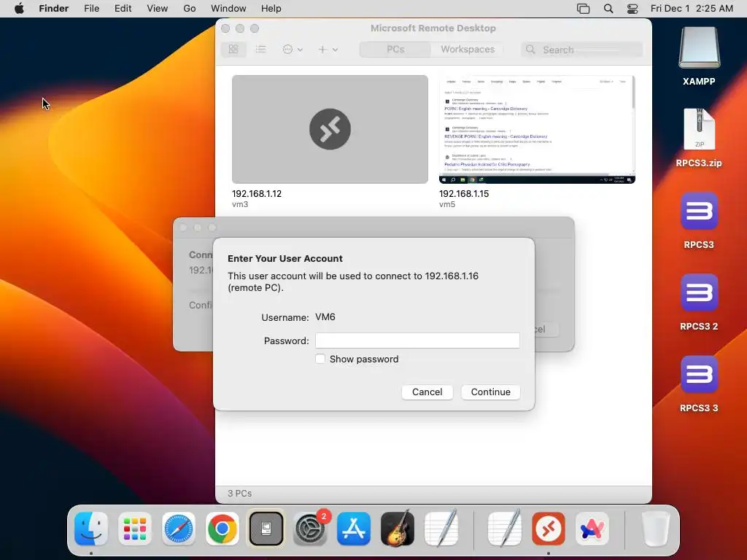
Task: Open Control Center in menu bar
Action: pos(632,9)
